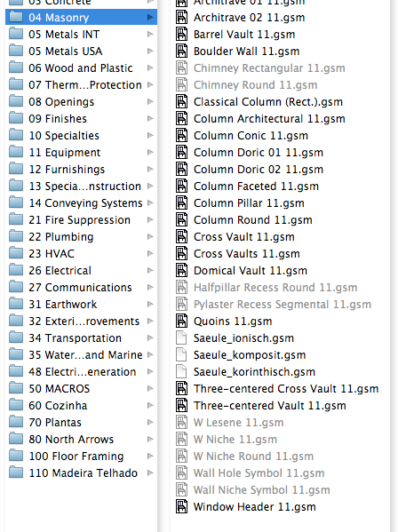Open the 14 Conveying Systems folder

[81, 202]
